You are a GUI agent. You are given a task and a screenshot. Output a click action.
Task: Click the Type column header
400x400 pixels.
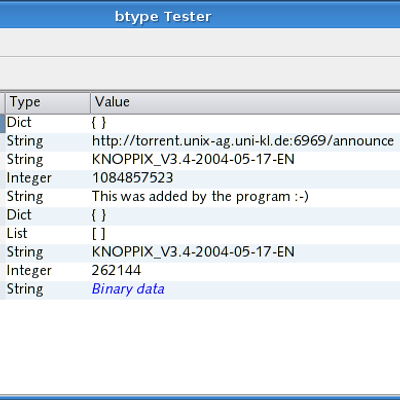48,102
